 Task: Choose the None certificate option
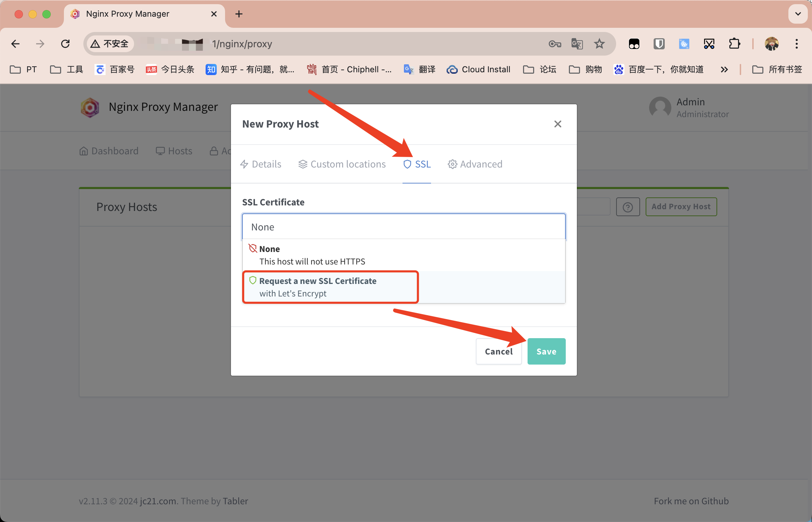tap(404, 255)
